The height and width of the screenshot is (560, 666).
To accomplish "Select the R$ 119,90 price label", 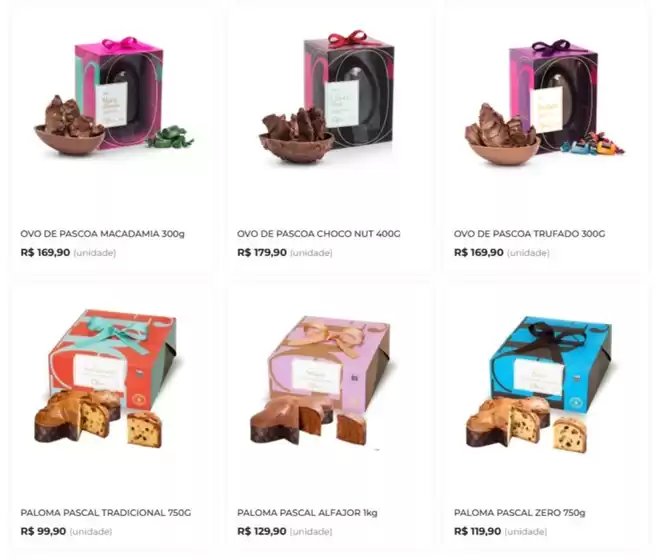I will [x=477, y=531].
